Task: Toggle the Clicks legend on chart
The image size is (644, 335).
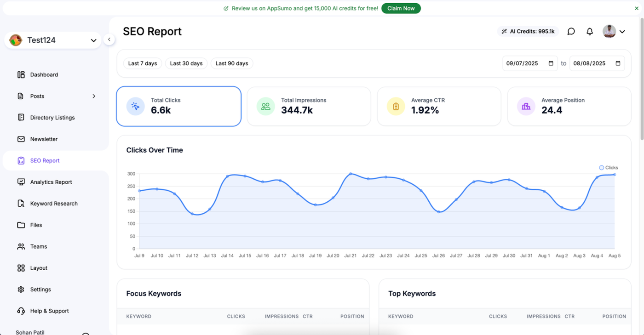Action: [608, 168]
